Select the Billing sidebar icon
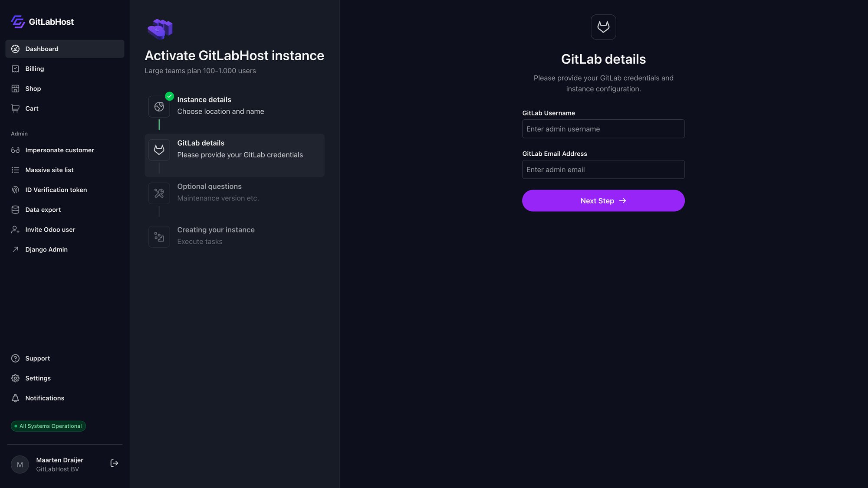 tap(15, 69)
